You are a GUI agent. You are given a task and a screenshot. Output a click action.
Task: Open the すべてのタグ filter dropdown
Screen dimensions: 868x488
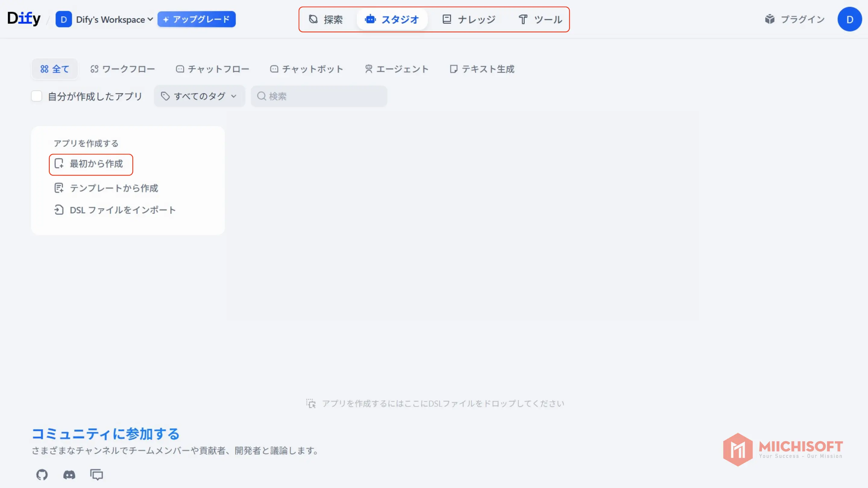click(200, 96)
